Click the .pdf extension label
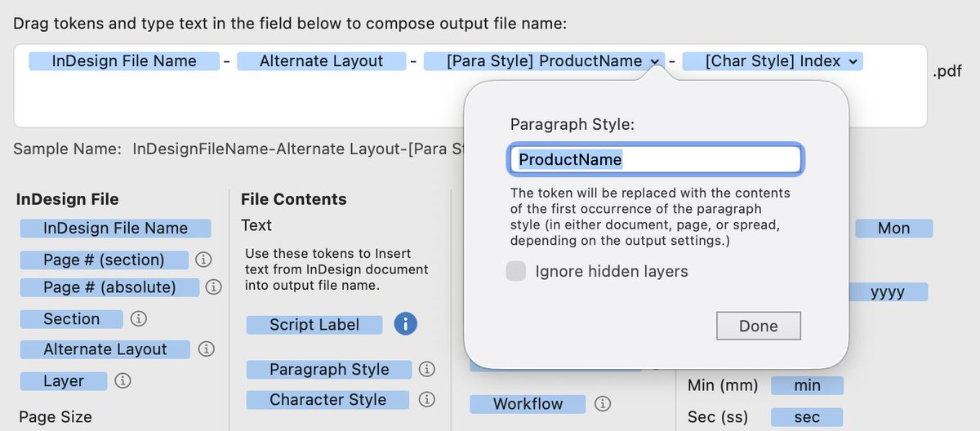The height and width of the screenshot is (431, 980). [x=947, y=73]
